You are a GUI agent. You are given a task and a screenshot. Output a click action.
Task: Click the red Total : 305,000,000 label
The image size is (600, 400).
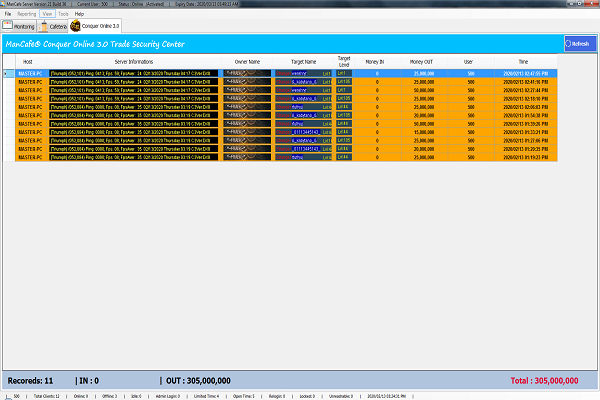pos(544,381)
